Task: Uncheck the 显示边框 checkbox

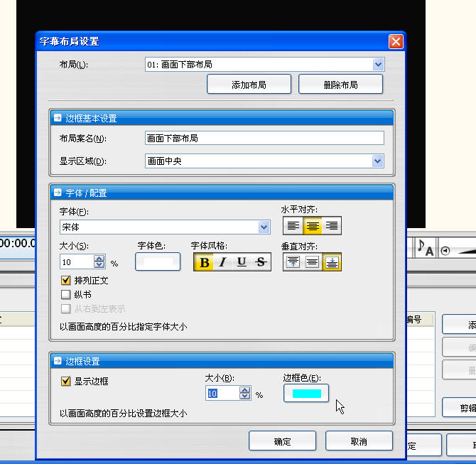Action: 65,381
